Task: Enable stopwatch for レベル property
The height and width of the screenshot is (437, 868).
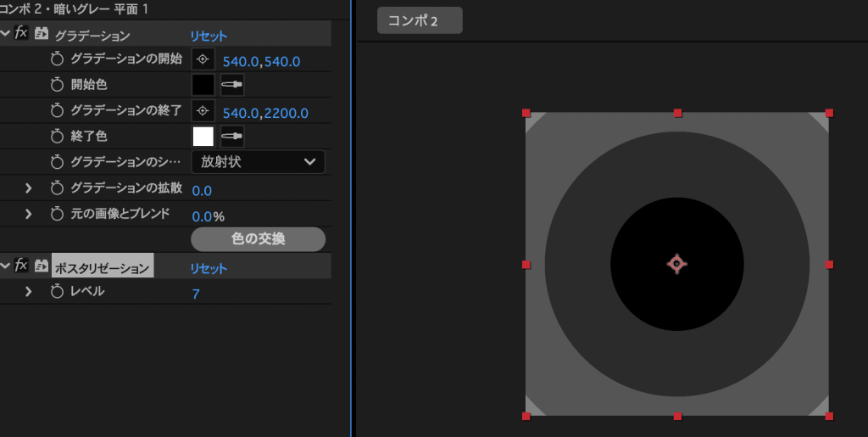Action: click(58, 292)
